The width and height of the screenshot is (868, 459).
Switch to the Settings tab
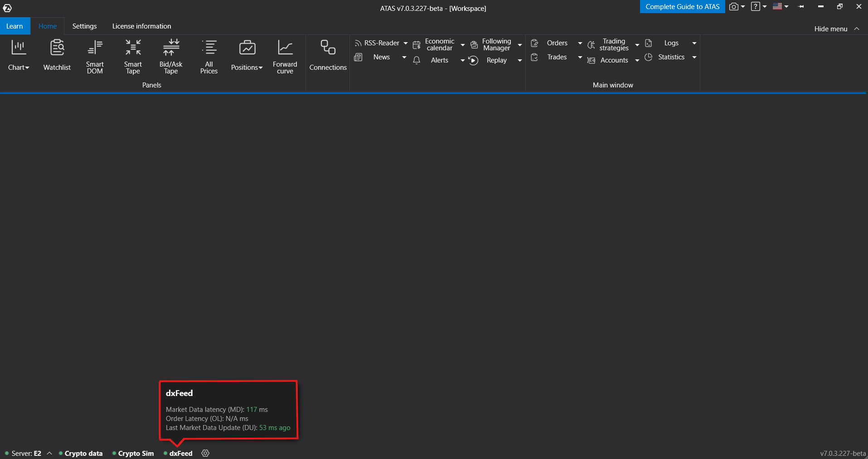tap(84, 26)
